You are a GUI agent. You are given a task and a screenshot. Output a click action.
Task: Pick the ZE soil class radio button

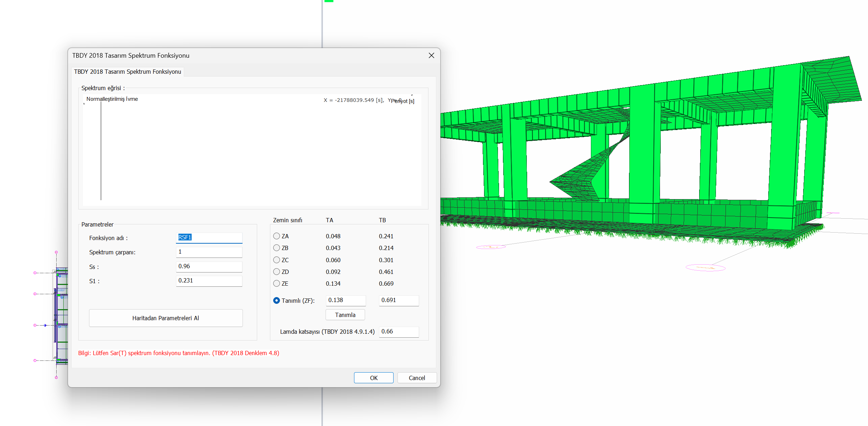pos(276,284)
